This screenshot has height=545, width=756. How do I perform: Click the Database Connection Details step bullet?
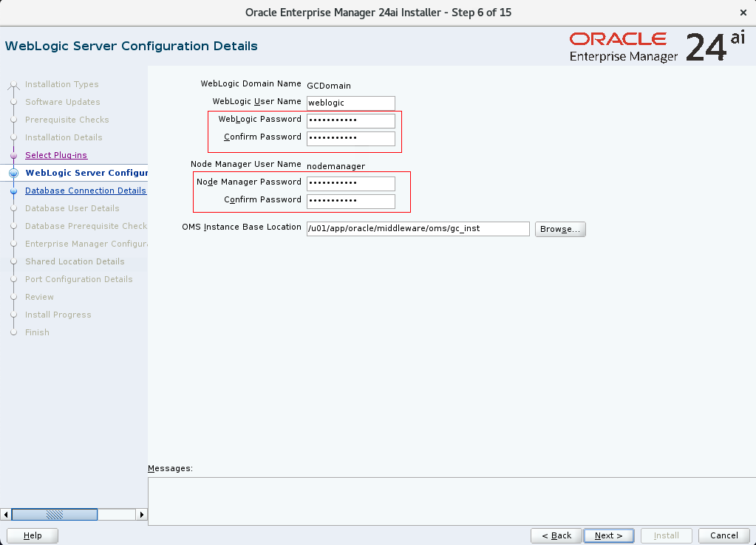point(13,191)
